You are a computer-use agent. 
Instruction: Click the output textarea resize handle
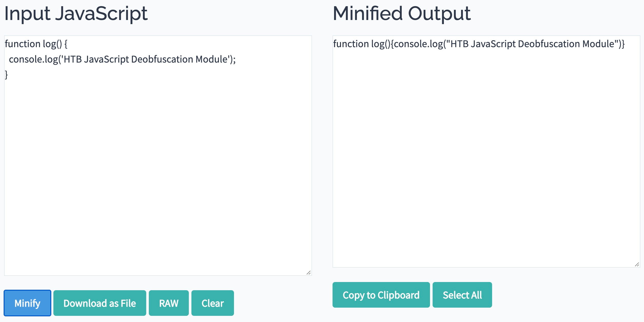637,264
